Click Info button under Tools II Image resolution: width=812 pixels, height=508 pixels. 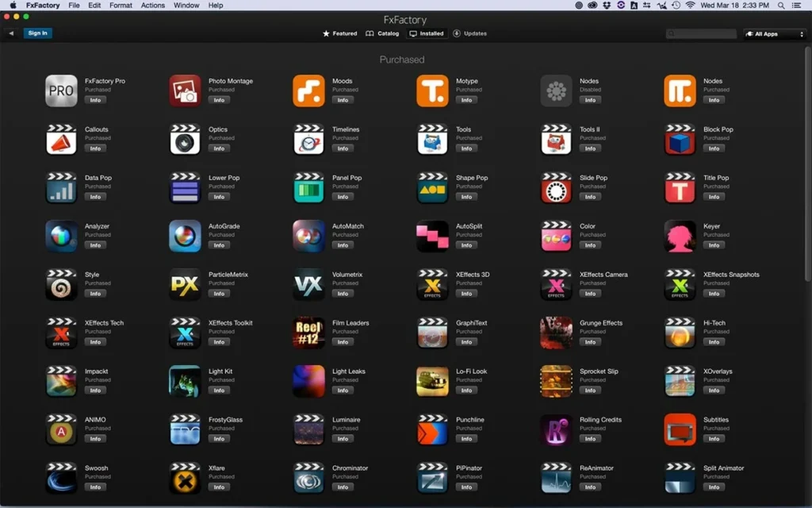[x=590, y=148]
